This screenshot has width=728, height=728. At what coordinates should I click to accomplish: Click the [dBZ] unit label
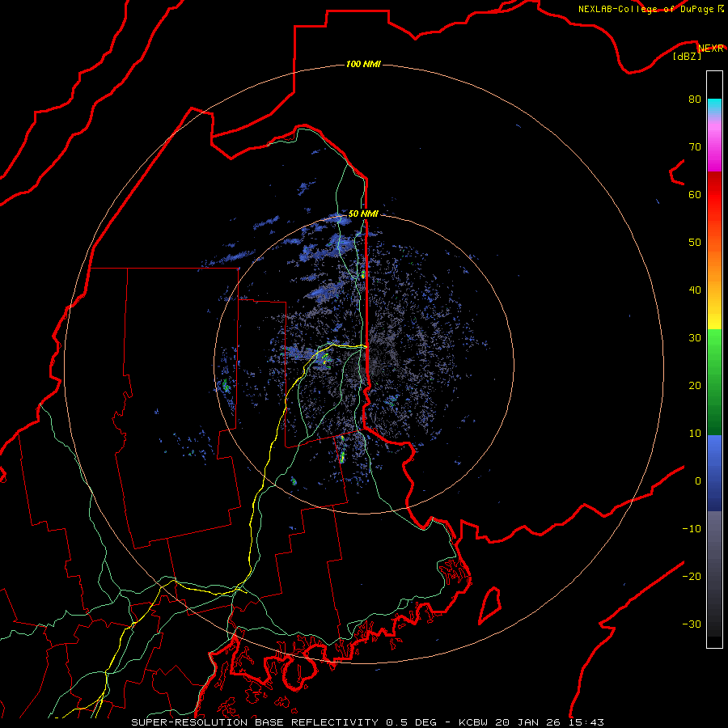pyautogui.click(x=687, y=56)
